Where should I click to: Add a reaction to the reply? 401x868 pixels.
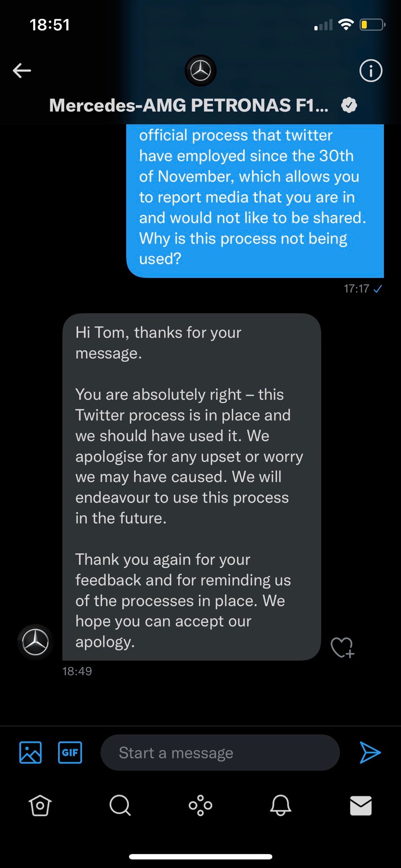coord(342,647)
